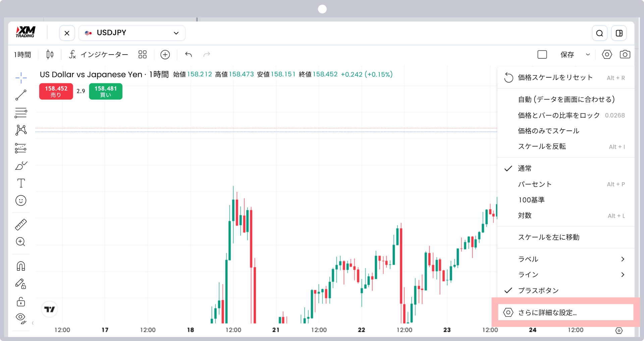The height and width of the screenshot is (341, 644).
Task: Select the brush drawing tool
Action: 21,165
